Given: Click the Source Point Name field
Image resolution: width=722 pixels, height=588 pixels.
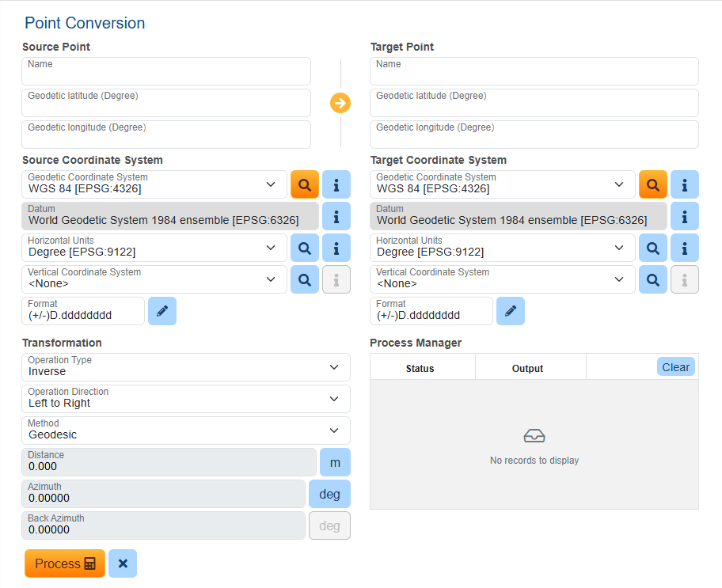Looking at the screenshot, I should (x=166, y=71).
